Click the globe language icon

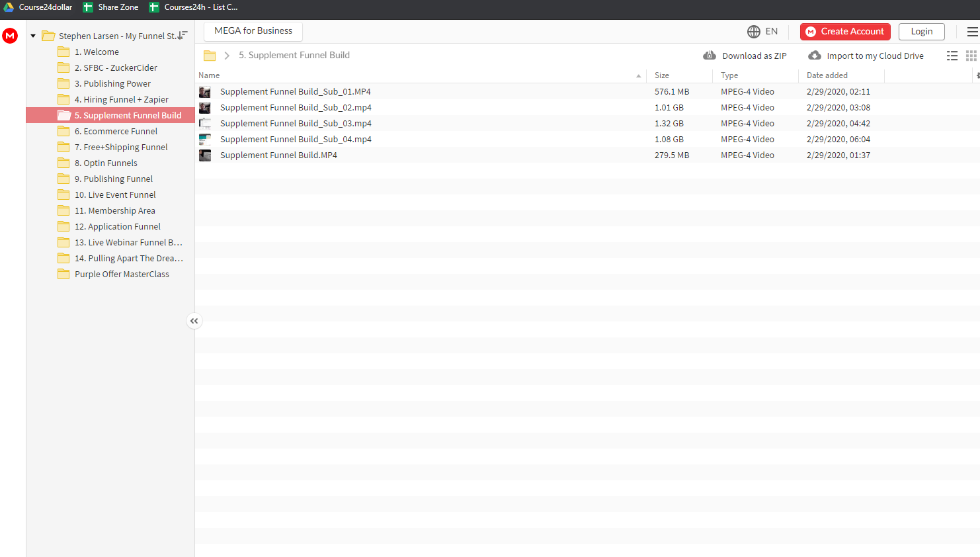[x=754, y=32]
